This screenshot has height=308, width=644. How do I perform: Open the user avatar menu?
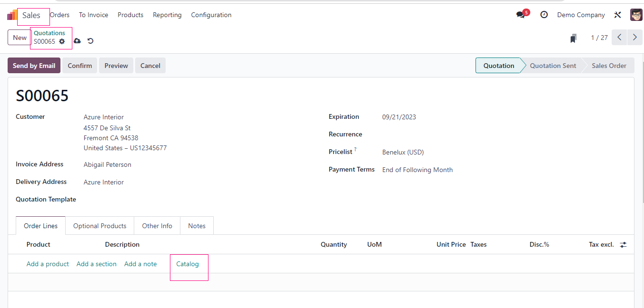pyautogui.click(x=636, y=15)
